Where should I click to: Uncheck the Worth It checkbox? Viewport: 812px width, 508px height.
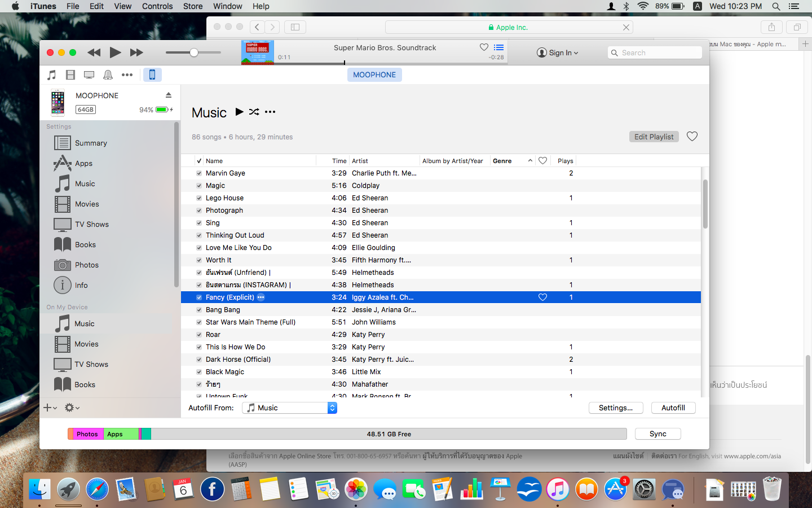click(199, 260)
